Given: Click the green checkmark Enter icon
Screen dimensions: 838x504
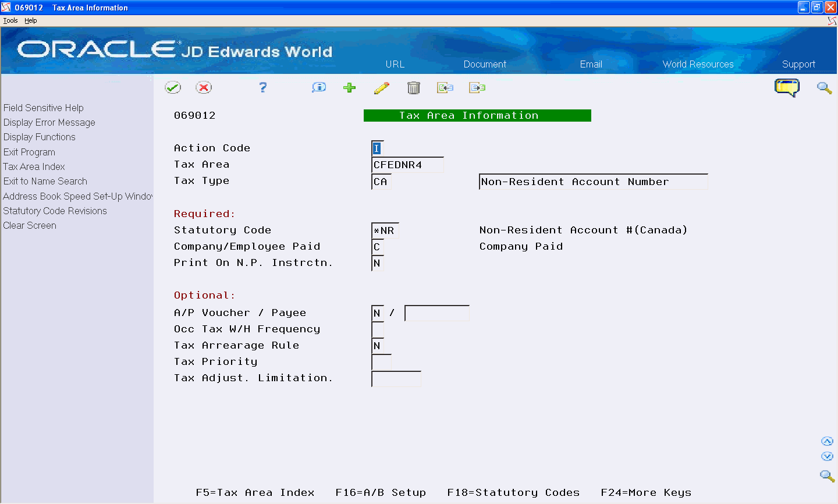Looking at the screenshot, I should 173,87.
